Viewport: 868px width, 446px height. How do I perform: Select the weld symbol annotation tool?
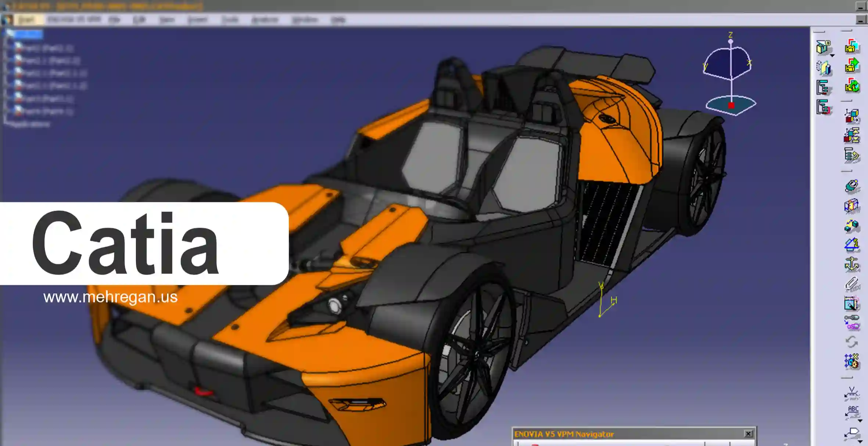tap(852, 394)
